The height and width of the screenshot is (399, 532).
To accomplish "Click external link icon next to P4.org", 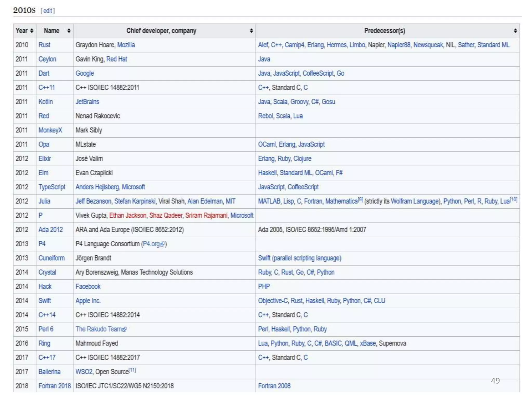I will click(163, 244).
